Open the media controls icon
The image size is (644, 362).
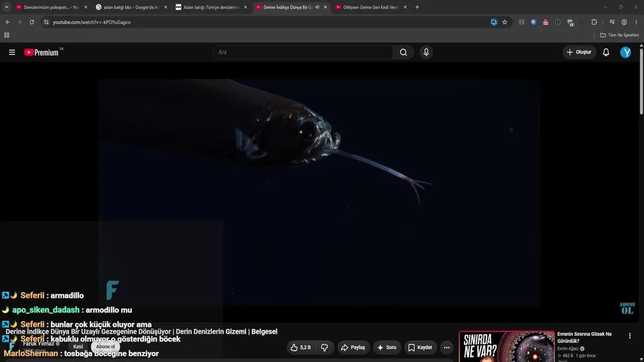tap(612, 22)
